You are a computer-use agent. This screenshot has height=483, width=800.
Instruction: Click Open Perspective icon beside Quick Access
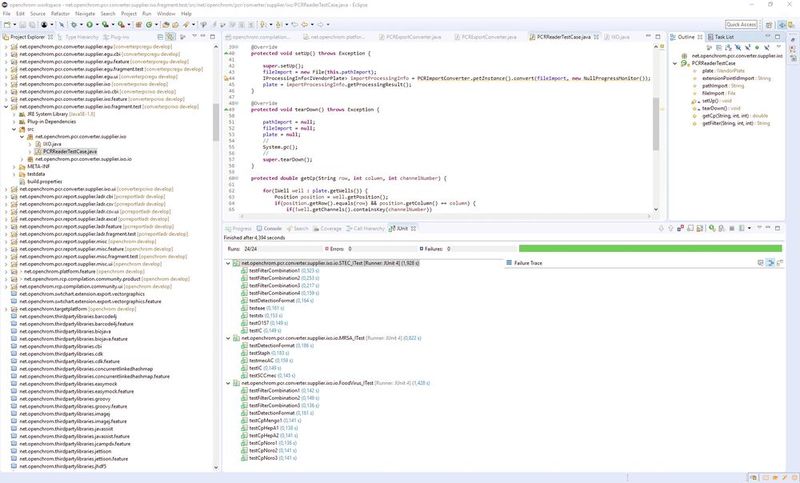[x=768, y=24]
